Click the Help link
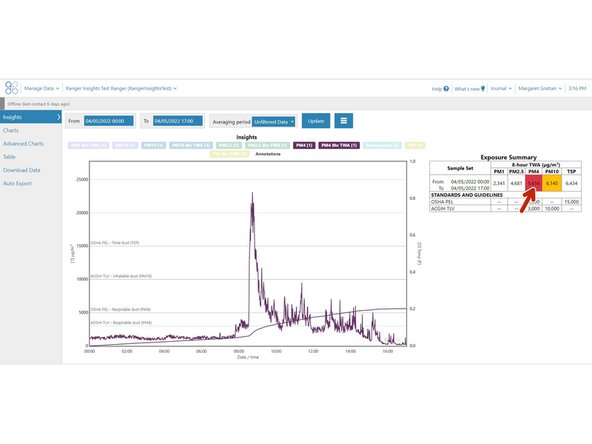The width and height of the screenshot is (592, 444). [437, 89]
